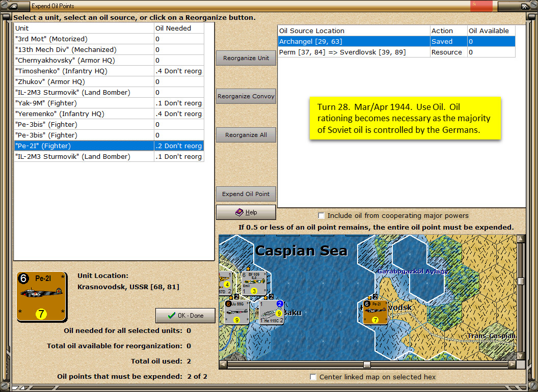The width and height of the screenshot is (538, 392).
Task: Click Expend Oil Point
Action: coord(246,194)
